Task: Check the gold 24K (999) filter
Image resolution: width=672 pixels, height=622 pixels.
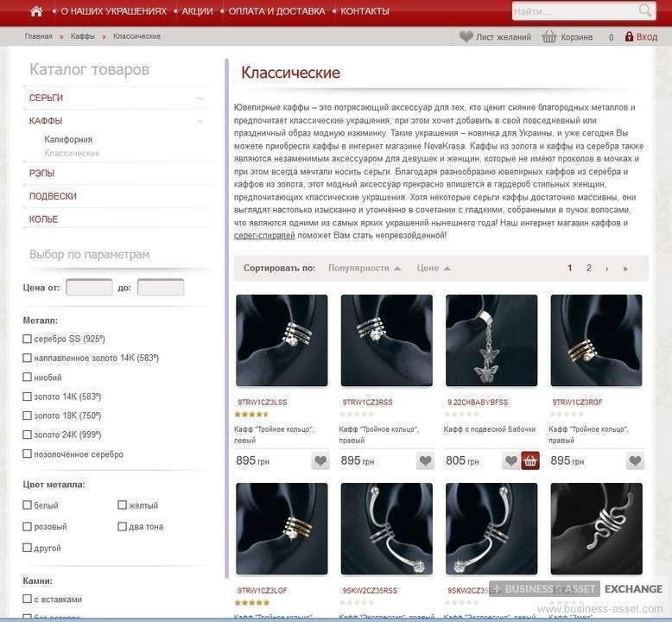Action: point(27,435)
